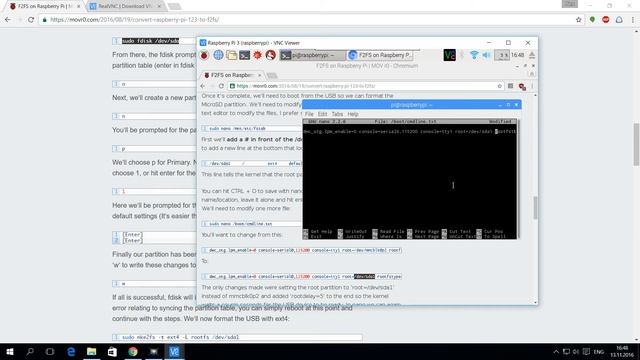Launch the terminal icon in Pi panel

click(x=244, y=55)
